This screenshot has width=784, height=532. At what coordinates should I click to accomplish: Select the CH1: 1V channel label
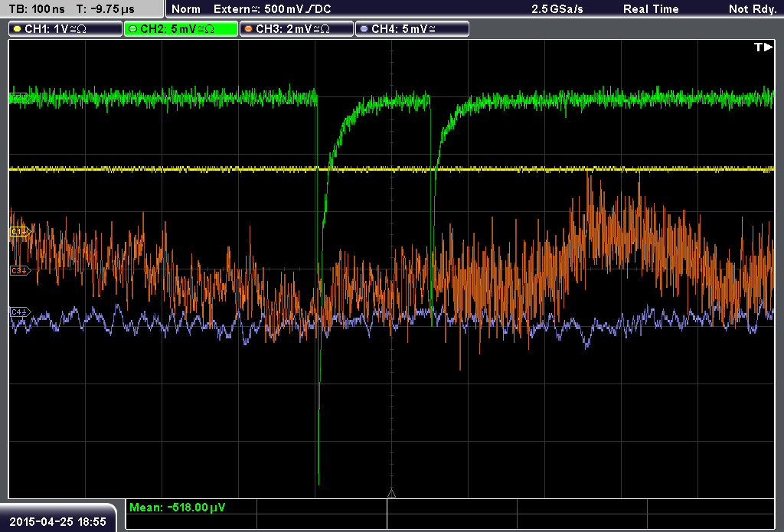point(66,29)
